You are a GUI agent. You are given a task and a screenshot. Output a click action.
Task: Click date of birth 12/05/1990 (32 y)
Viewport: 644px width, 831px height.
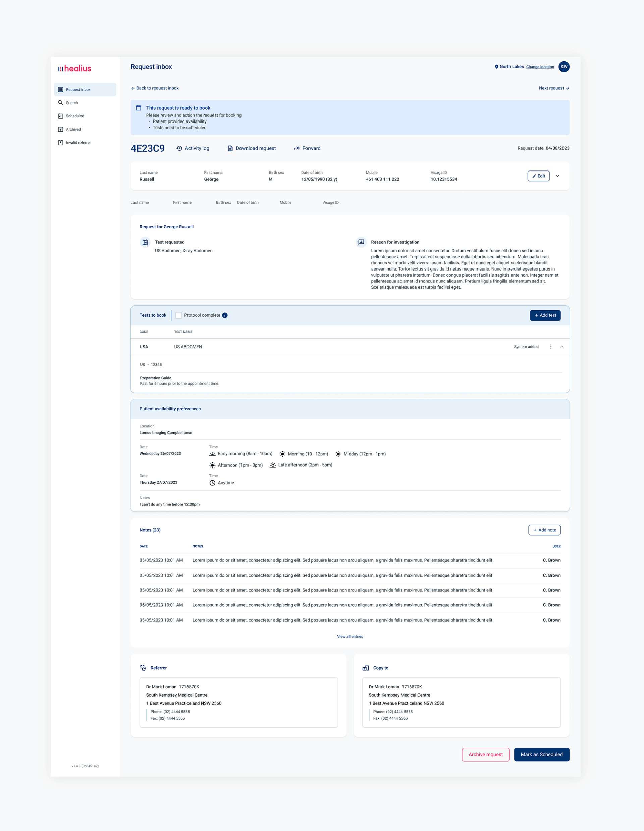(x=319, y=179)
